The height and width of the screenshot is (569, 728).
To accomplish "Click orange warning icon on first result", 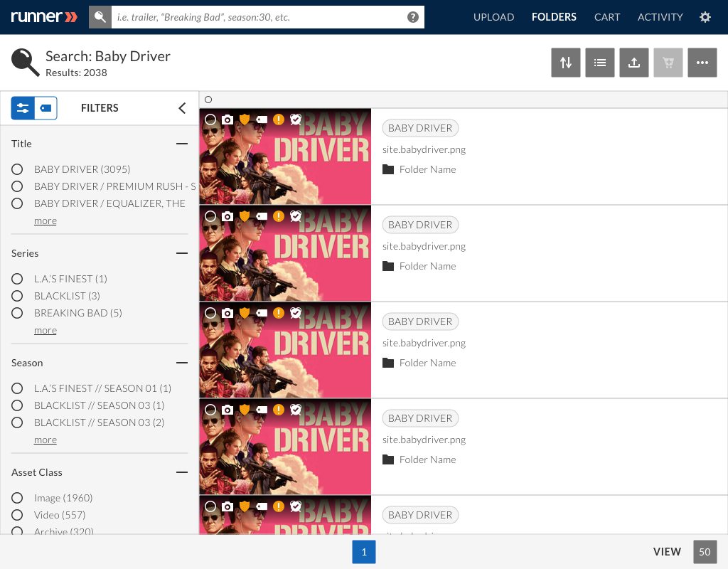I will click(x=279, y=119).
